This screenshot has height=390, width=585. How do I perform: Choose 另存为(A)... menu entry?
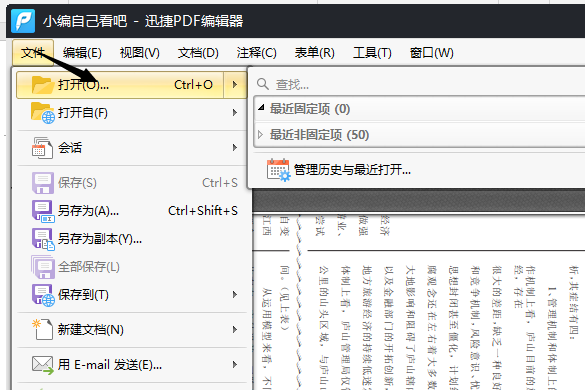click(x=131, y=211)
